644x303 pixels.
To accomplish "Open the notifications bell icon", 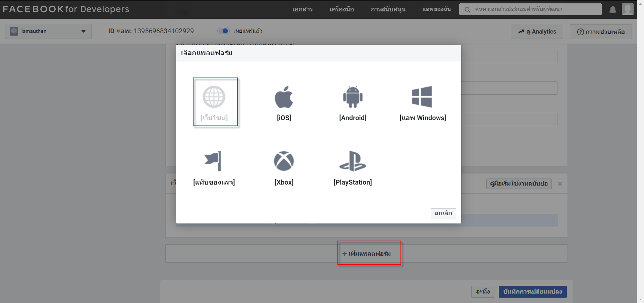I will pos(612,9).
